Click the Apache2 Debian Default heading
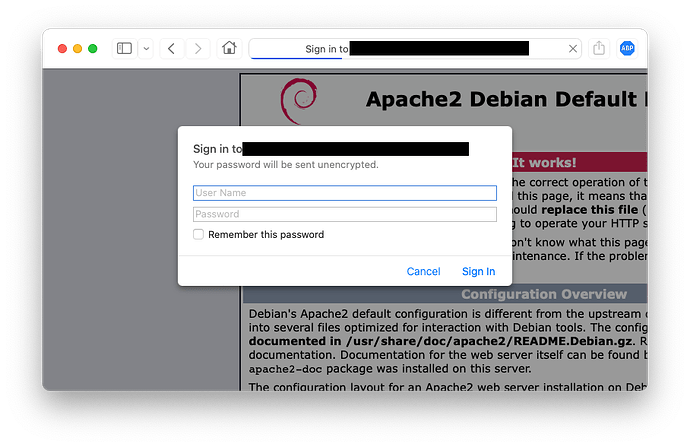Image resolution: width=690 pixels, height=446 pixels. 506,99
